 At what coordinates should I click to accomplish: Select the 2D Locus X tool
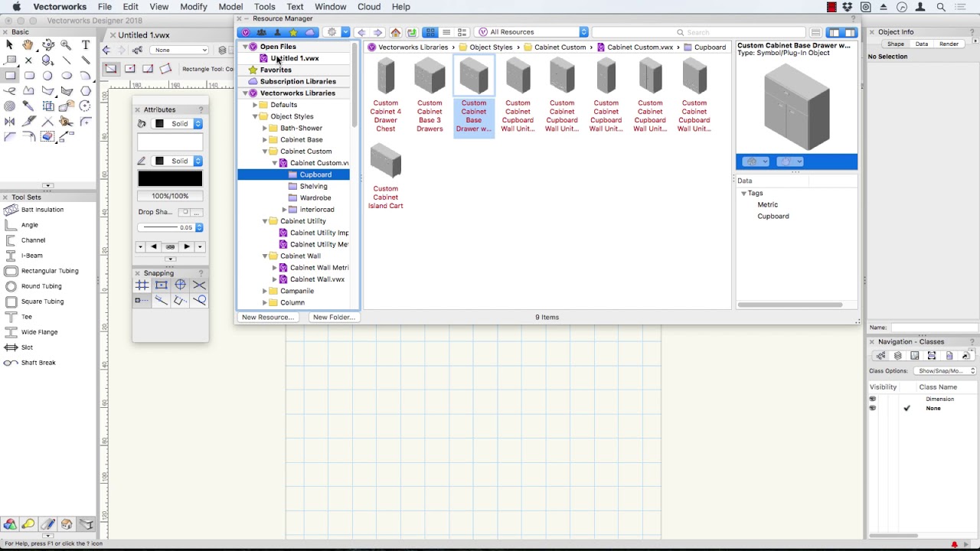click(x=28, y=60)
